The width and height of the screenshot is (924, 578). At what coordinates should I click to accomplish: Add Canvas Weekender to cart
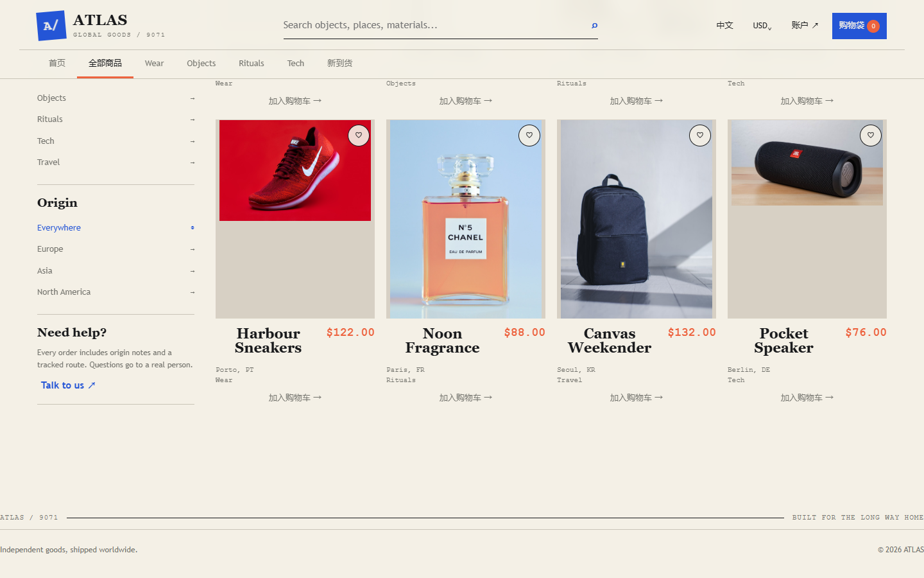tap(637, 398)
